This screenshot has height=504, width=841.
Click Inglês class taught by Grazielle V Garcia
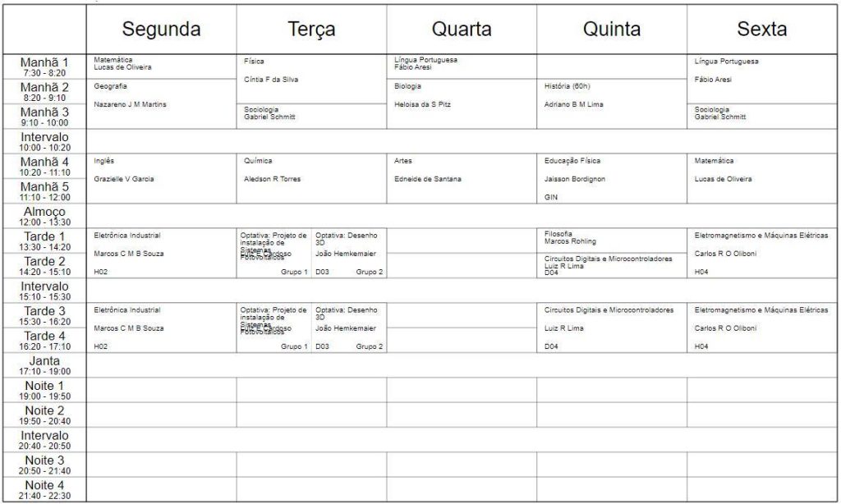(161, 178)
